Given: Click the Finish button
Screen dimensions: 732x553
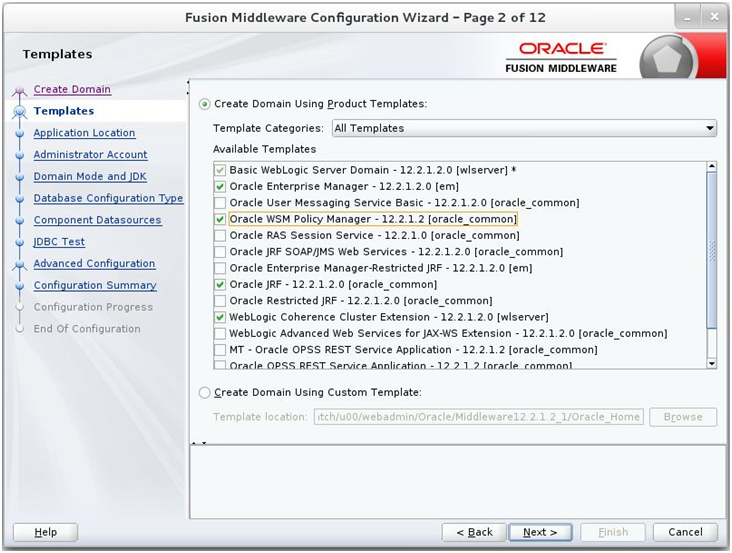Looking at the screenshot, I should [613, 532].
